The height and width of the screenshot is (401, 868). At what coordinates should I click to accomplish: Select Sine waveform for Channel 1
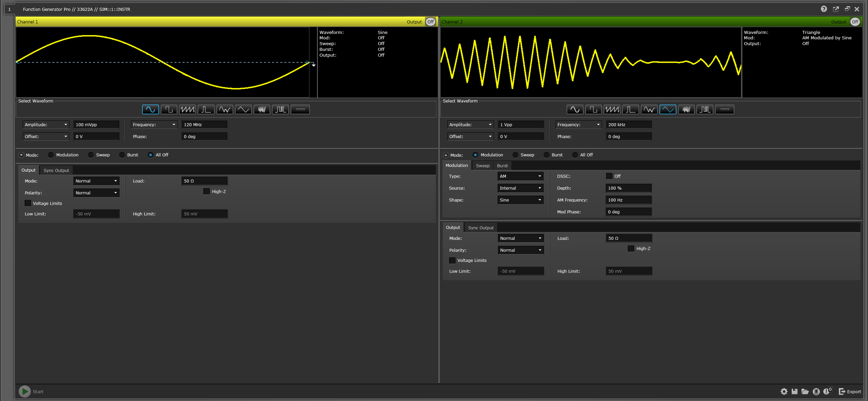(x=150, y=110)
